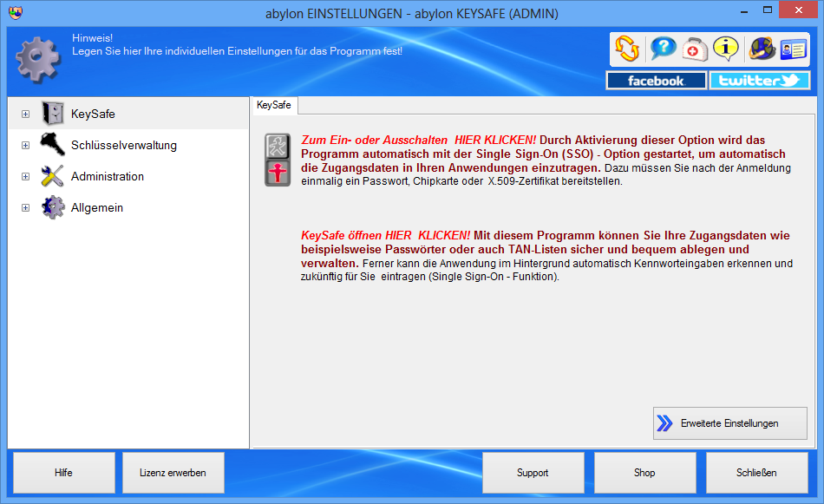
Task: Click 'KeySafe öffnen HIER KLICKEN!' text
Action: (x=385, y=235)
